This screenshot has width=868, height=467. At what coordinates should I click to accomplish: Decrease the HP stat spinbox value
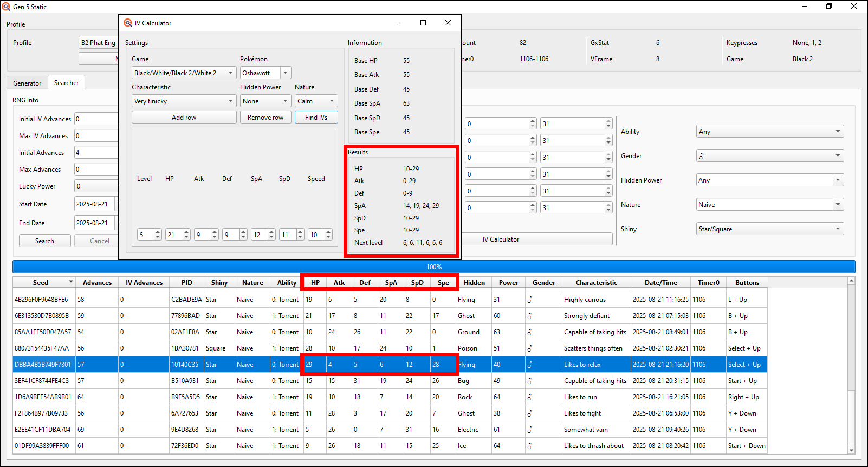pos(186,237)
